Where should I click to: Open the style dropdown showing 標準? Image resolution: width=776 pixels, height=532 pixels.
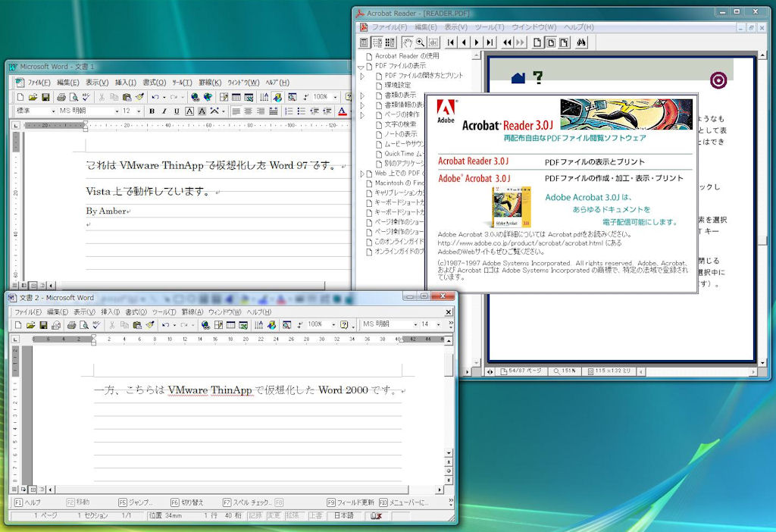coord(52,111)
